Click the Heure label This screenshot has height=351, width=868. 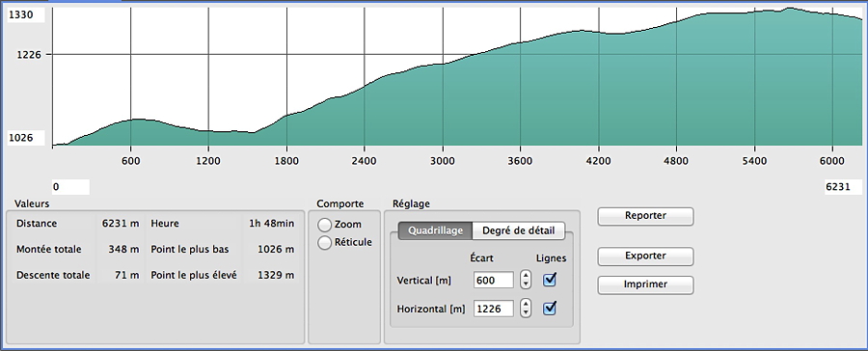pyautogui.click(x=164, y=224)
